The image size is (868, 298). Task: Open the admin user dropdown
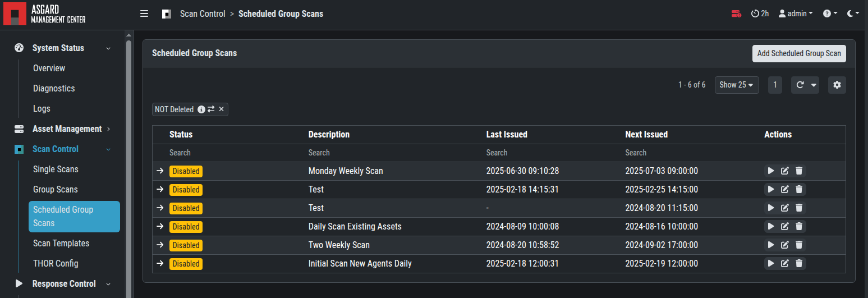(796, 13)
